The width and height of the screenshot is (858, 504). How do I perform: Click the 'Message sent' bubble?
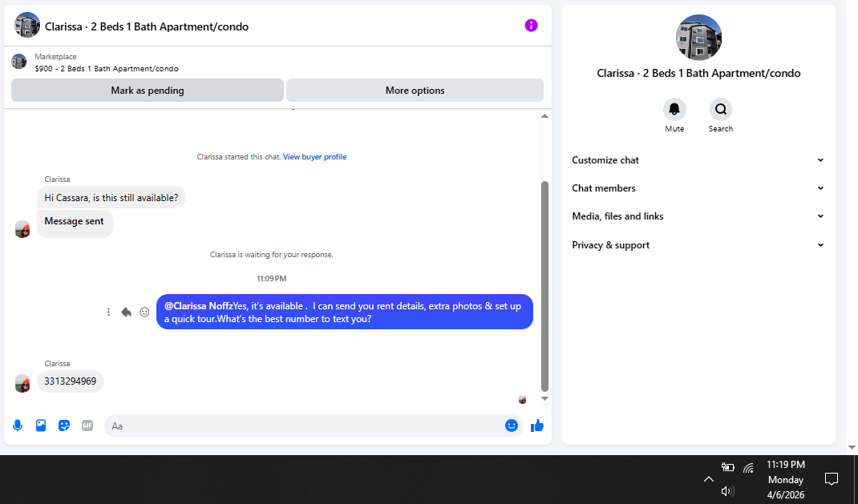point(75,224)
